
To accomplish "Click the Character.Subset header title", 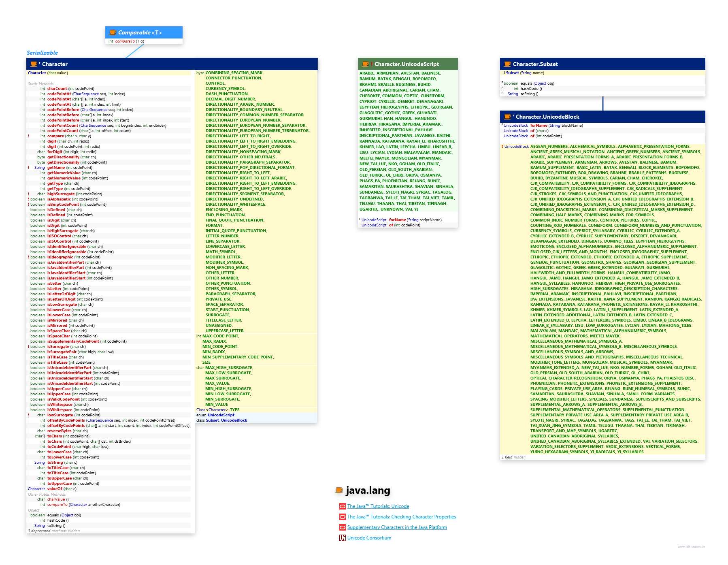I will [x=535, y=64].
